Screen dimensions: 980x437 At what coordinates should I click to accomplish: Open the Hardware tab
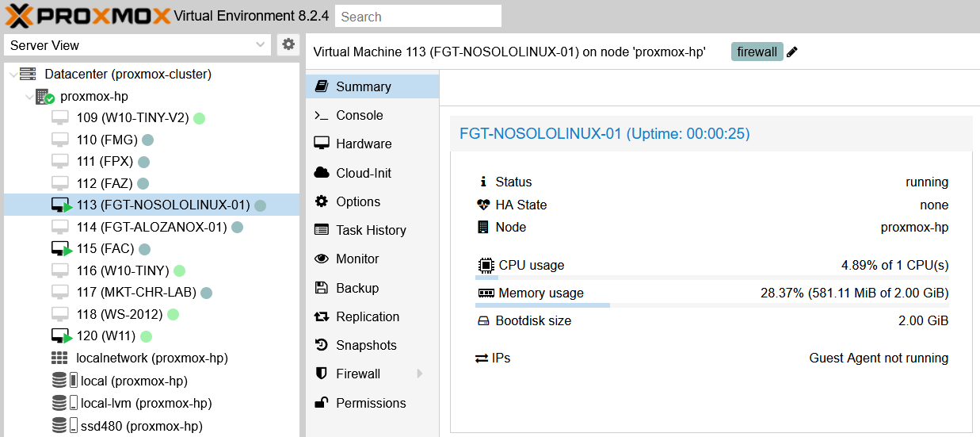pyautogui.click(x=372, y=144)
